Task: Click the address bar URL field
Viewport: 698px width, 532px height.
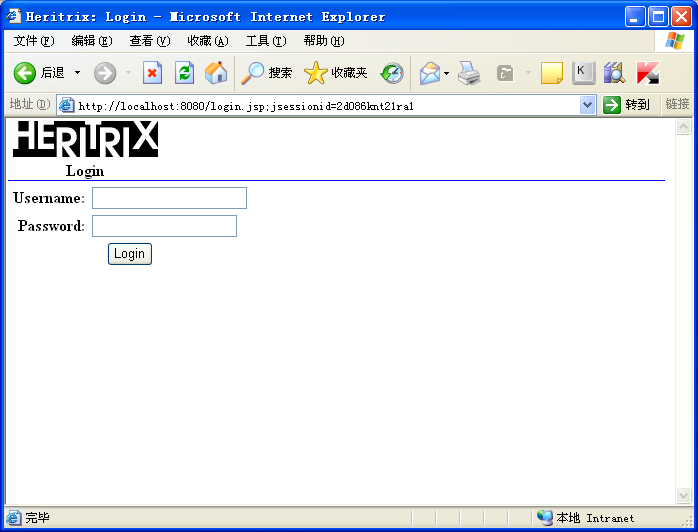Action: click(327, 106)
